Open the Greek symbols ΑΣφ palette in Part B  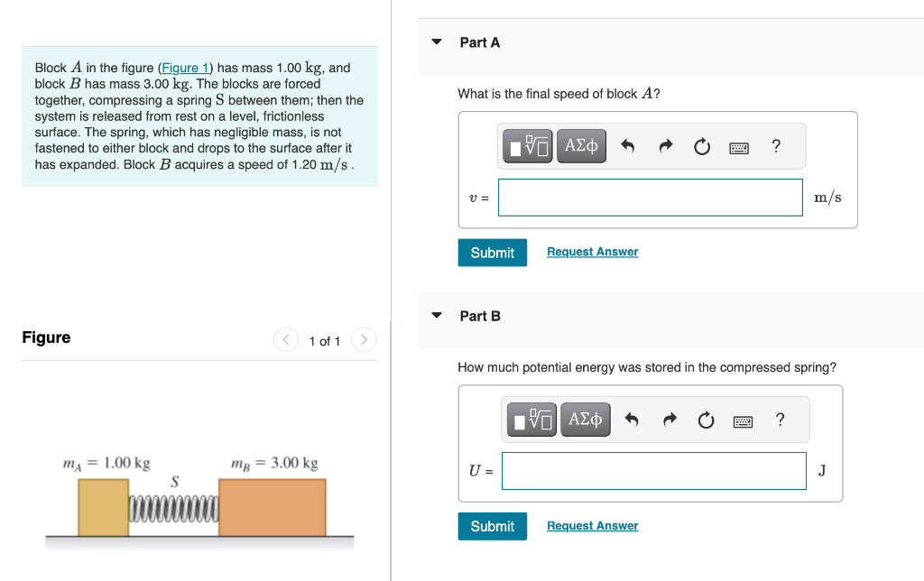[585, 419]
